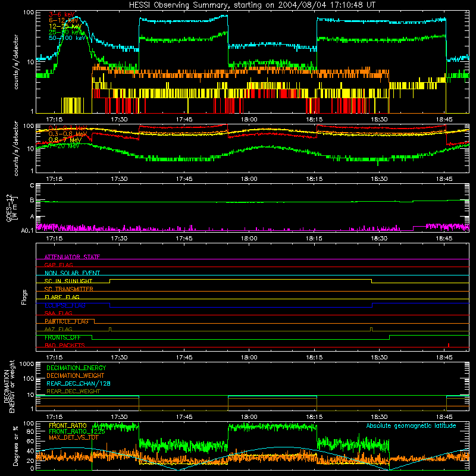
Task: Click the second AAZ_FLAG pulse near 18:28
Action: pyautogui.click(x=371, y=330)
